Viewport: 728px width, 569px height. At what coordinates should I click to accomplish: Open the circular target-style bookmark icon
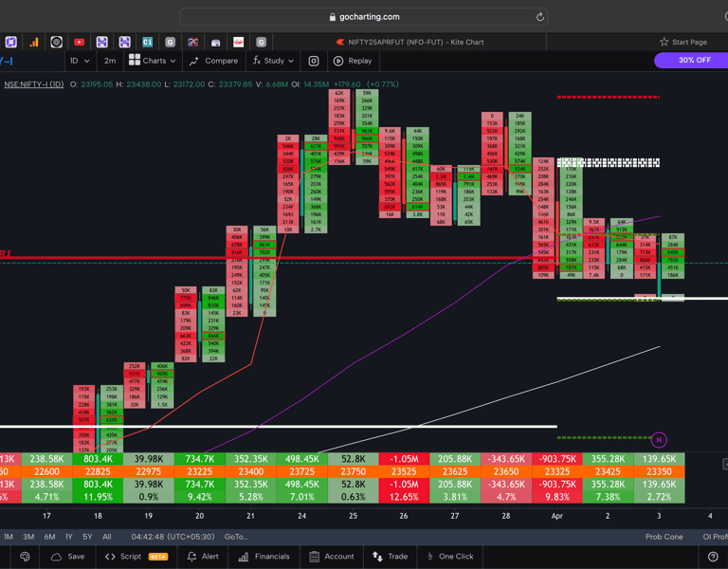click(x=56, y=43)
